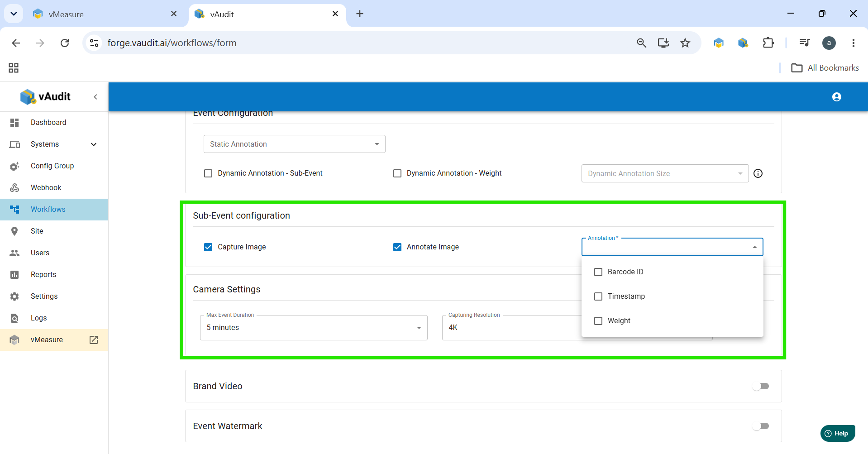Open the Capturing Resolution dropdown
Screen dimensions: 868x454
click(x=511, y=327)
